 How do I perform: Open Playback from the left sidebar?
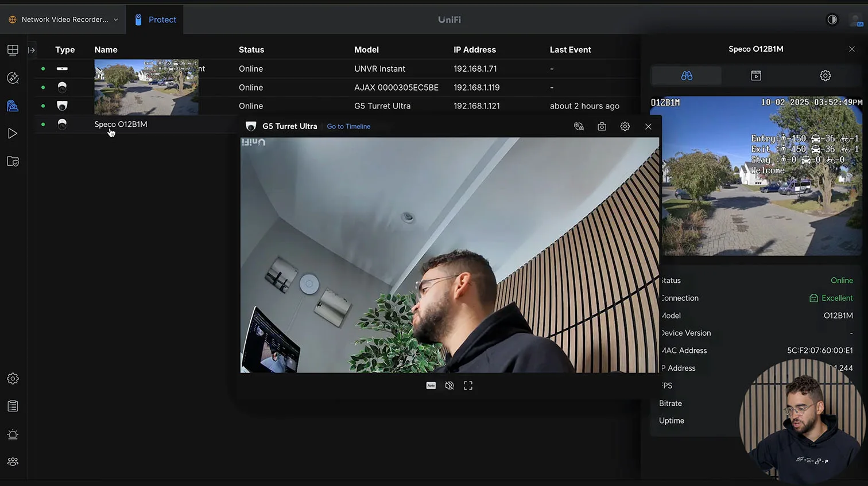click(13, 134)
